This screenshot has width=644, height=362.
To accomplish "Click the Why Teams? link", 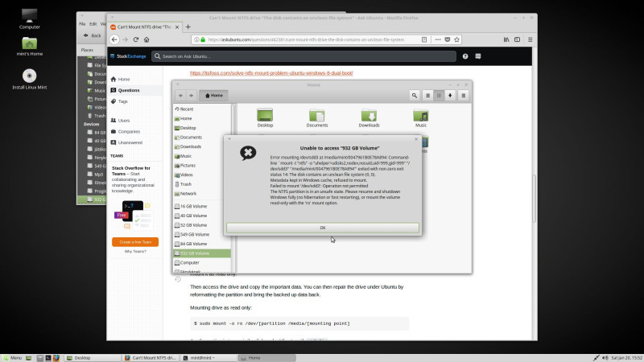I will [x=135, y=251].
